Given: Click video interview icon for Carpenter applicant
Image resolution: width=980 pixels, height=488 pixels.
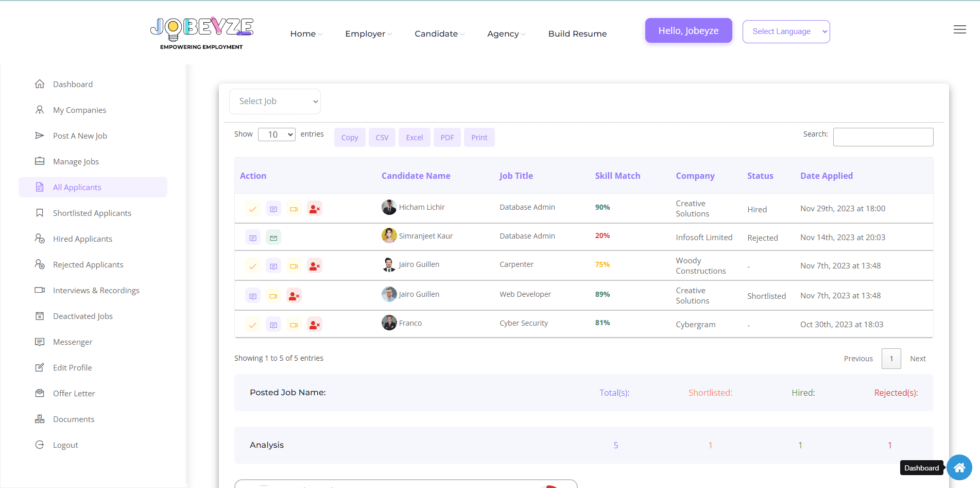Looking at the screenshot, I should (294, 266).
